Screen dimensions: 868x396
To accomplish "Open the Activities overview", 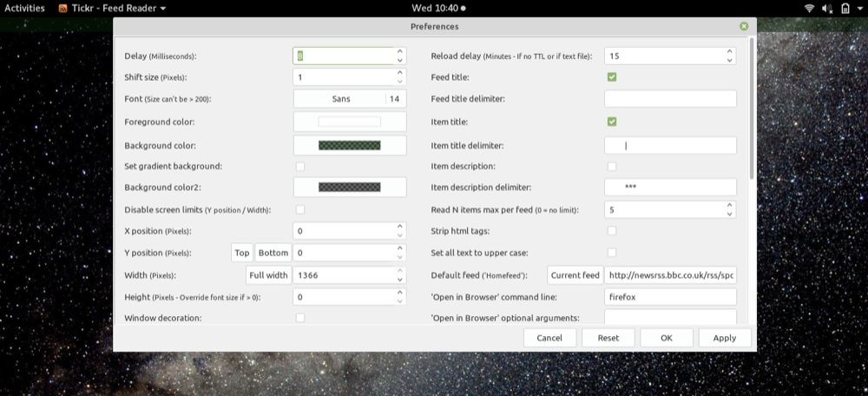I will (25, 9).
